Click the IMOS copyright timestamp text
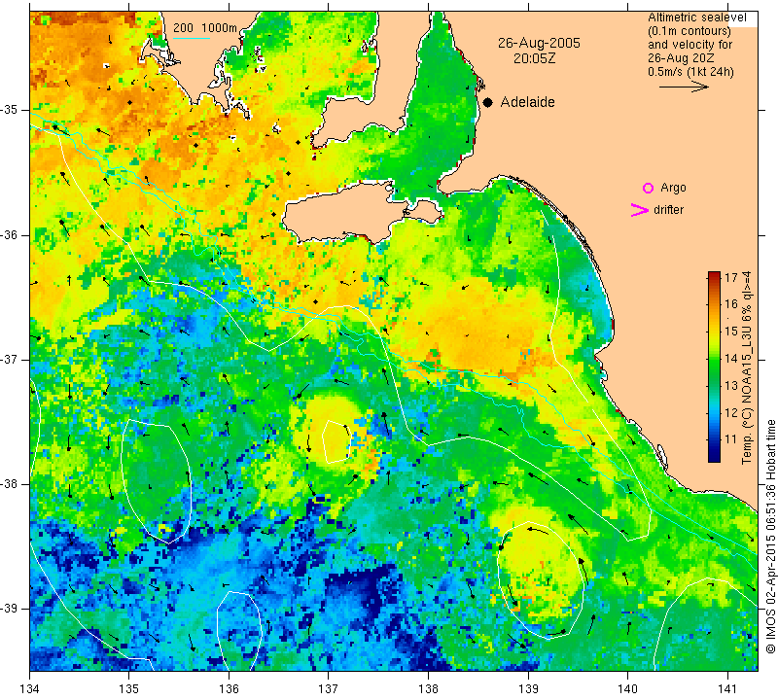Screen dimensions: 778x700 click(x=770, y=537)
